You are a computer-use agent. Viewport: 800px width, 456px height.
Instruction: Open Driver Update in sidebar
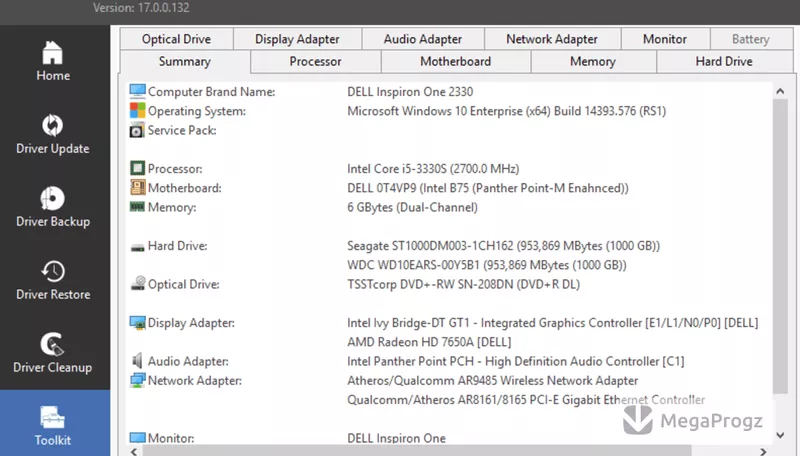53,134
